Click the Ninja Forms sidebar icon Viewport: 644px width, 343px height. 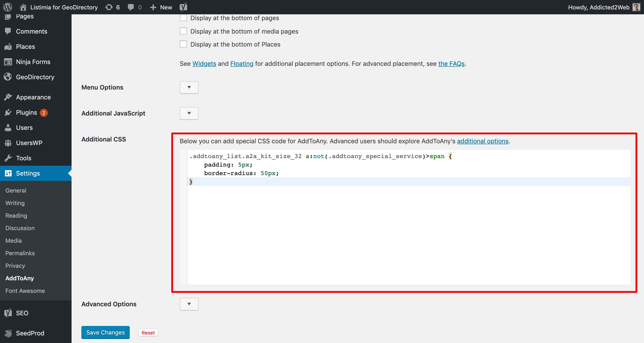(x=8, y=62)
